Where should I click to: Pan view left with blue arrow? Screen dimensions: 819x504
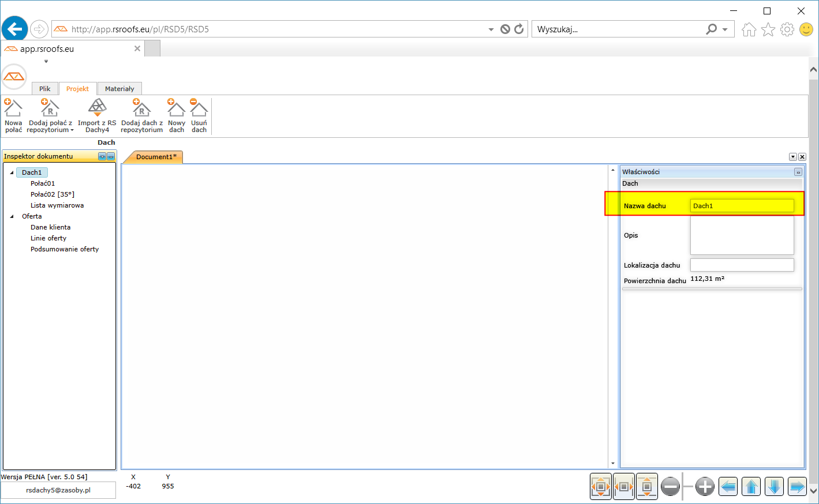tap(728, 487)
